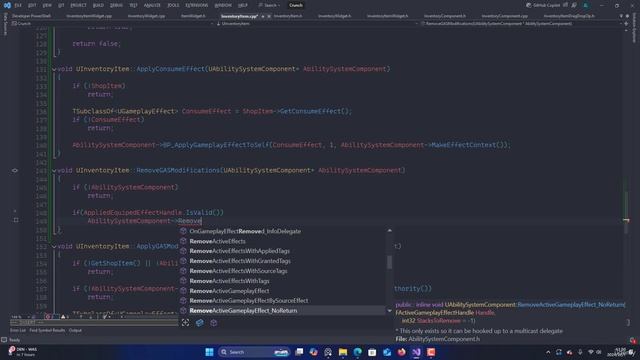Open the Build menu
This screenshot has width=640, height=360.
[x=98, y=5]
